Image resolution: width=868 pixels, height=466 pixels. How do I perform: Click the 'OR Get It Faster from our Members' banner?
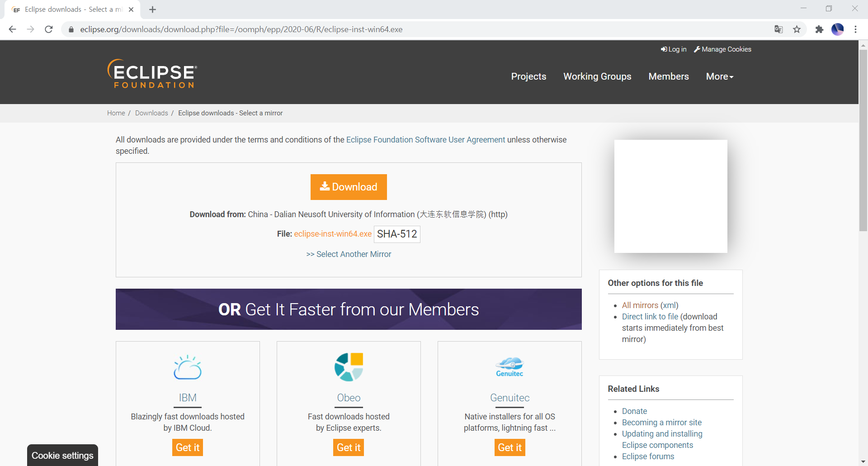click(349, 309)
